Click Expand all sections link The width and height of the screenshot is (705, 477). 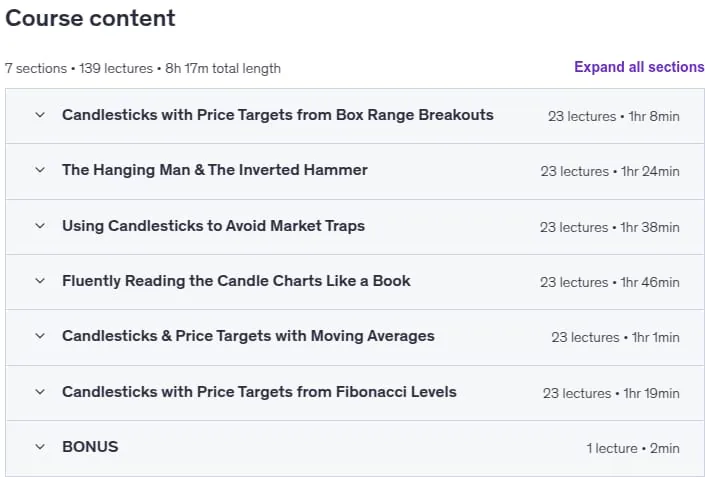click(639, 67)
